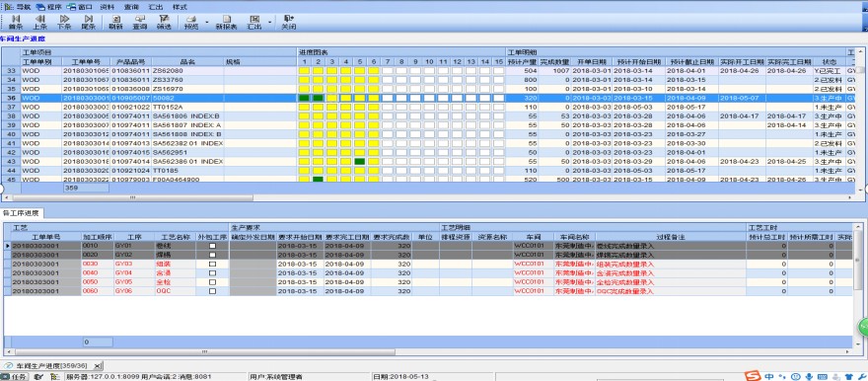Toggle outsourcing checkbox for 组装 process row
The width and height of the screenshot is (868, 381).
[x=212, y=265]
